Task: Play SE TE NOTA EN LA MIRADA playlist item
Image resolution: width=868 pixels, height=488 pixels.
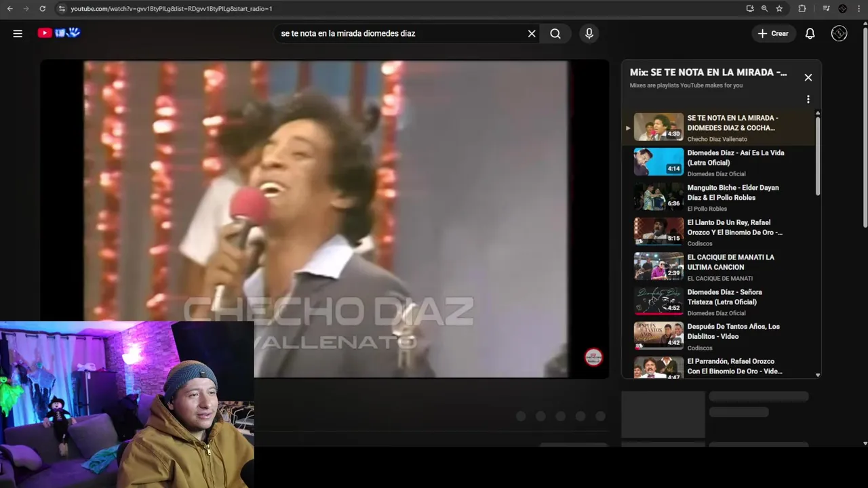Action: coord(719,127)
